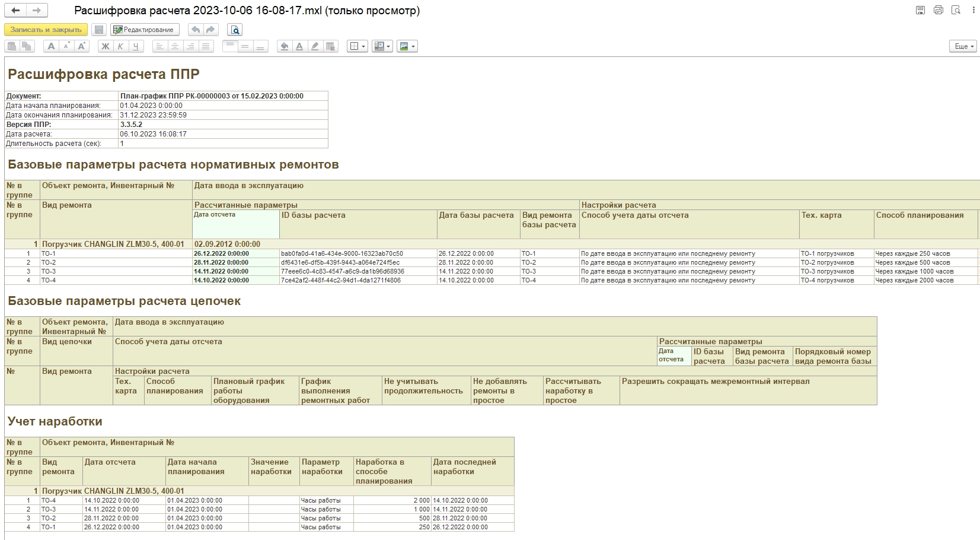
Task: Align text to center
Action: [175, 46]
